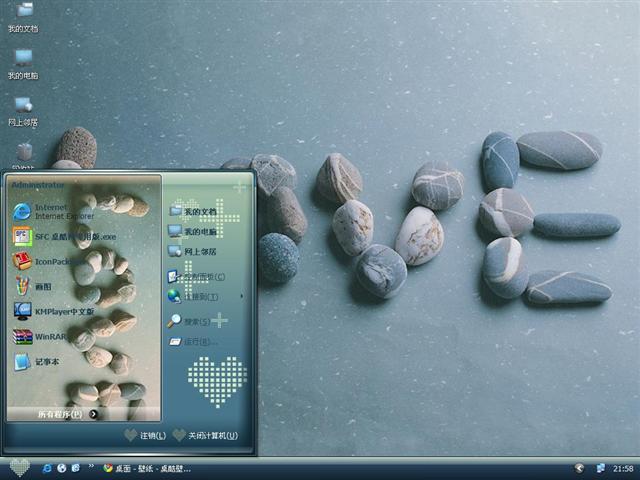Image resolution: width=640 pixels, height=480 pixels.
Task: Expand the 连接到(T) submenu
Action: [207, 296]
